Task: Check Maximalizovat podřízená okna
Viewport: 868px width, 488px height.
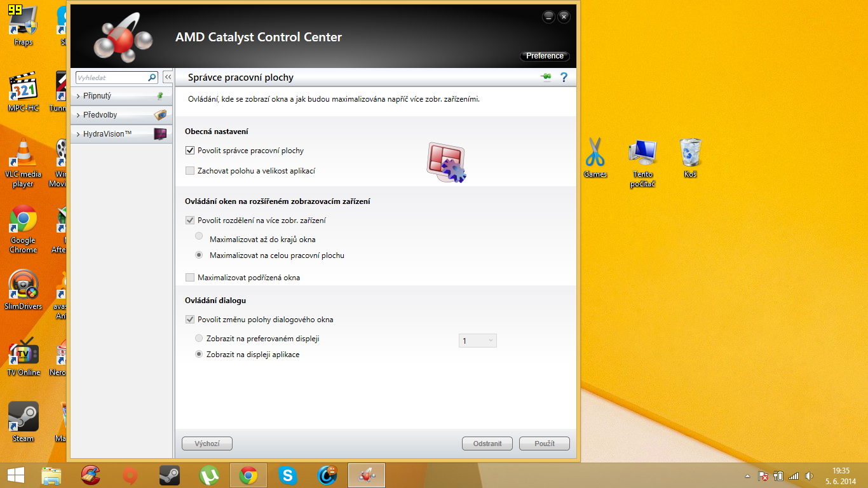Action: click(x=190, y=277)
